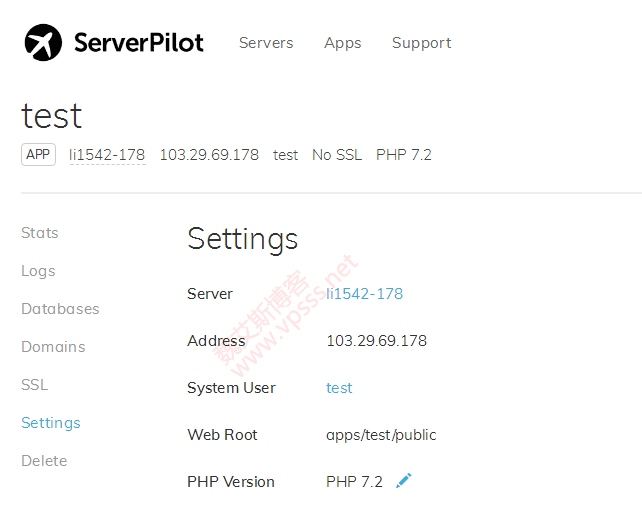
Task: Click the pencil icon beside PHP 7.2
Action: 403,481
